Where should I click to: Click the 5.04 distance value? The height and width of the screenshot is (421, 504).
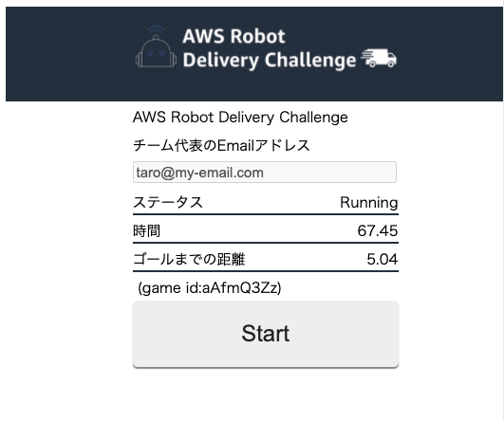383,259
